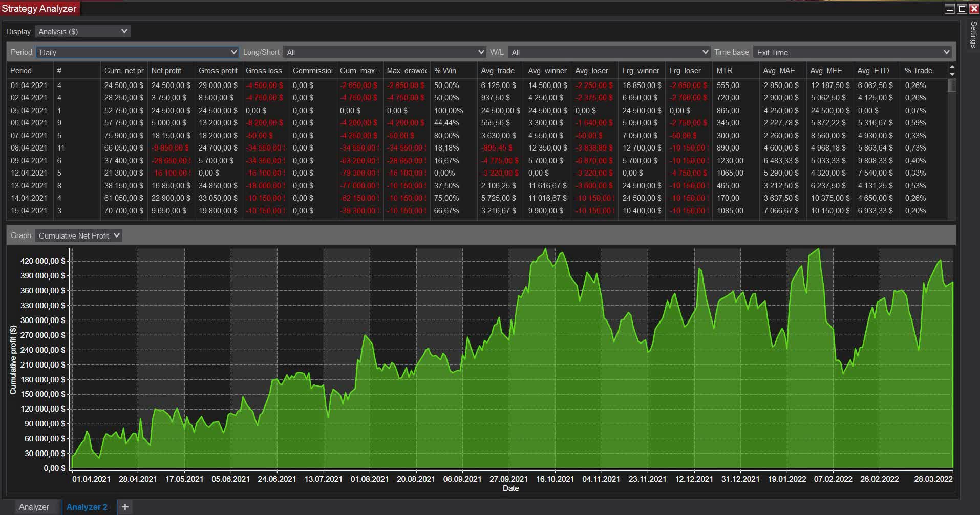Sort by the Cum. net pr column header
The image size is (980, 515).
click(x=124, y=71)
